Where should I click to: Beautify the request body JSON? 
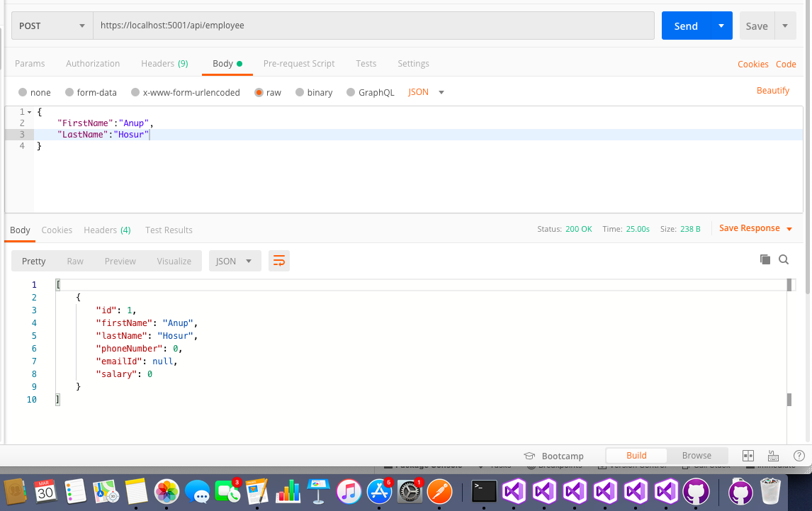click(x=772, y=91)
